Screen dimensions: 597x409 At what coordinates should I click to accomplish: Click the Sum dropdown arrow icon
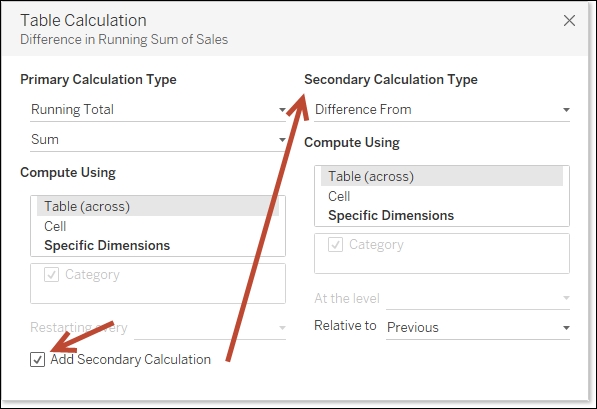tap(282, 140)
